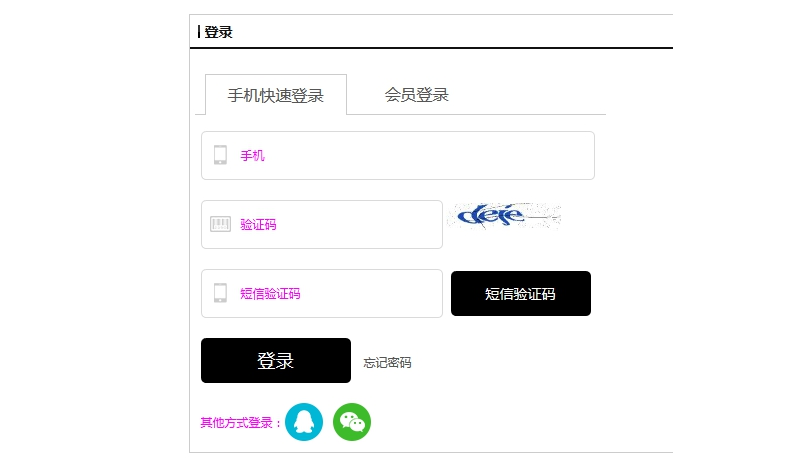Screen dimensions: 789x462
Task: Open the 忘记密码 link
Action: coord(387,362)
